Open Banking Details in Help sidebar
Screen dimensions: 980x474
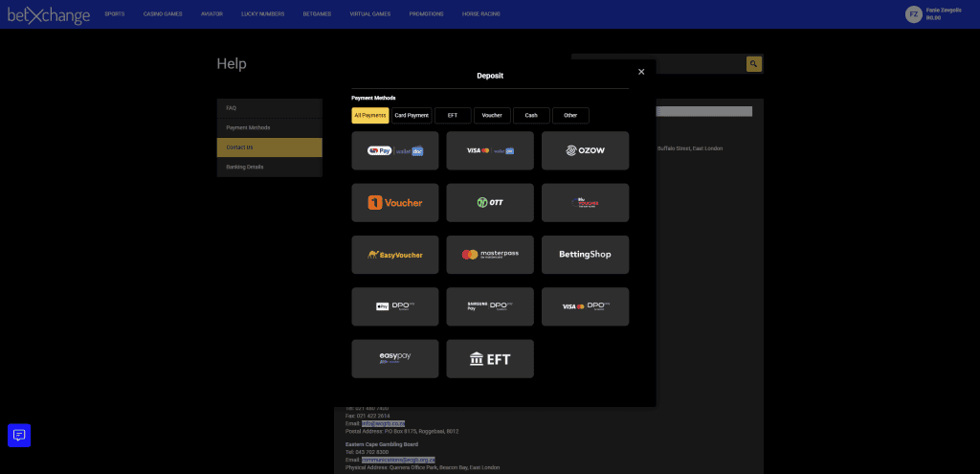269,167
